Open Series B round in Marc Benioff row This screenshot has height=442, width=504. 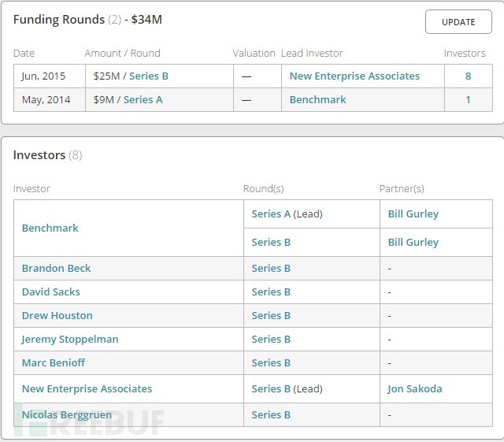pyautogui.click(x=271, y=363)
